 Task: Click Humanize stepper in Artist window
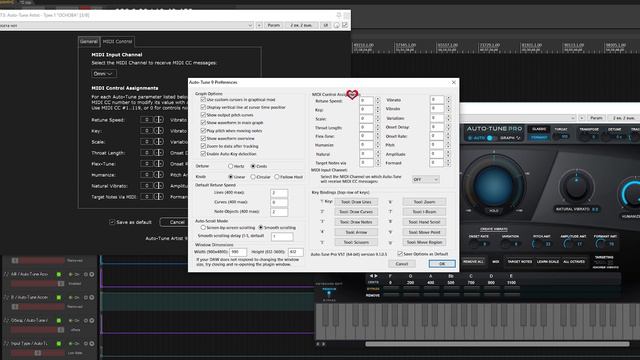click(x=159, y=175)
